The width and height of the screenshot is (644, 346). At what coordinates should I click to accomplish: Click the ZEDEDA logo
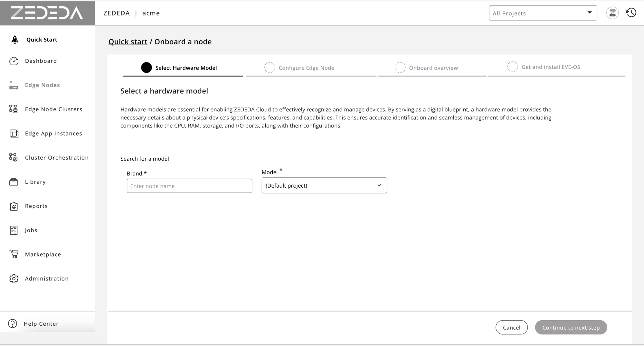click(47, 13)
